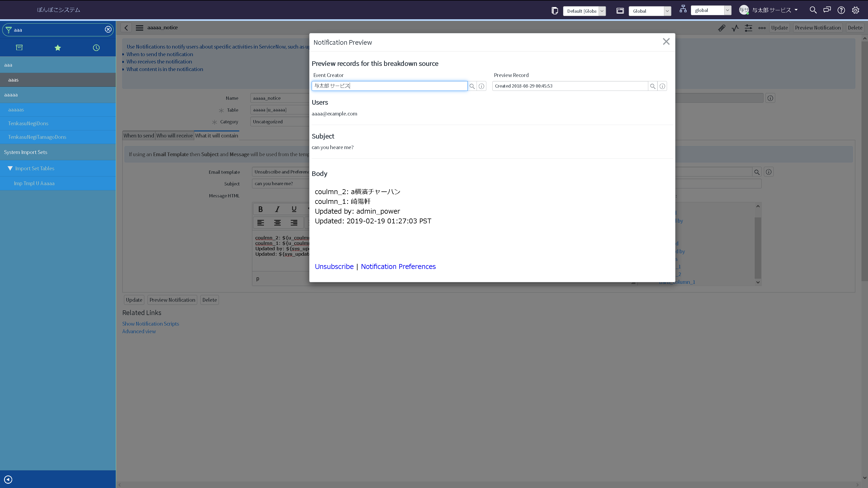Viewport: 868px width, 488px height.
Task: Switch to the Who will receive tab
Action: (x=174, y=136)
